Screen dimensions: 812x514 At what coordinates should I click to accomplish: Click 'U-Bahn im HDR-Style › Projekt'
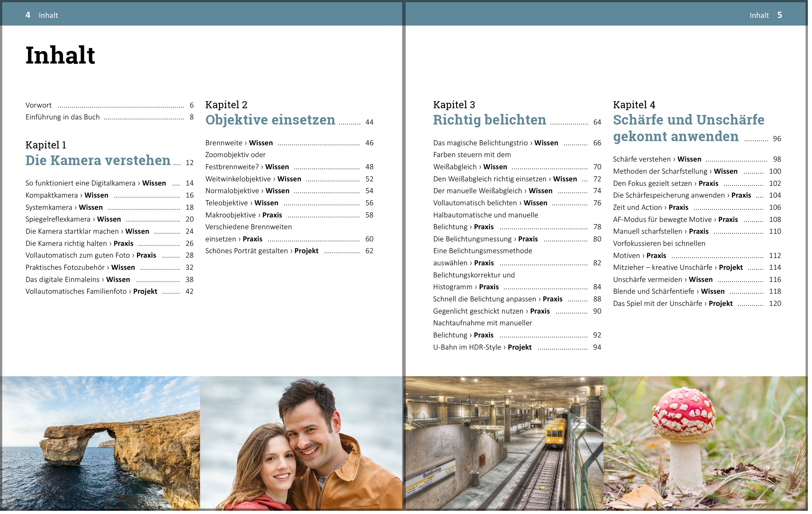517,347
